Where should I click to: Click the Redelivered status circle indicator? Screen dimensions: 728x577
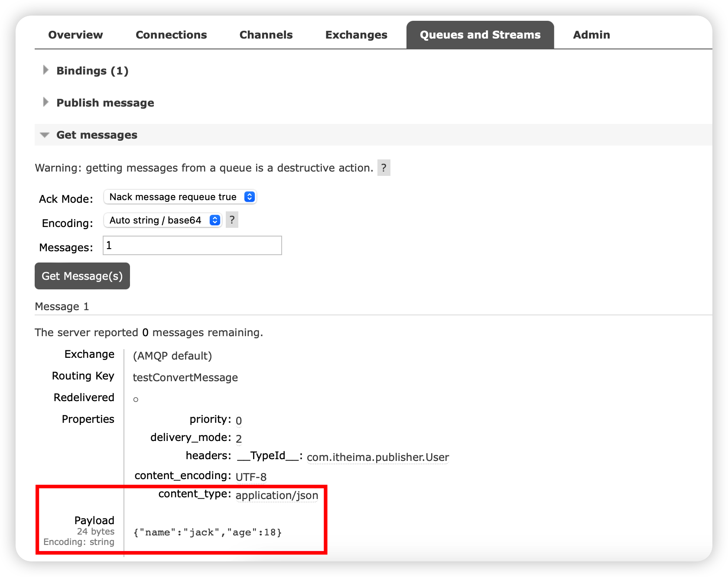[136, 399]
